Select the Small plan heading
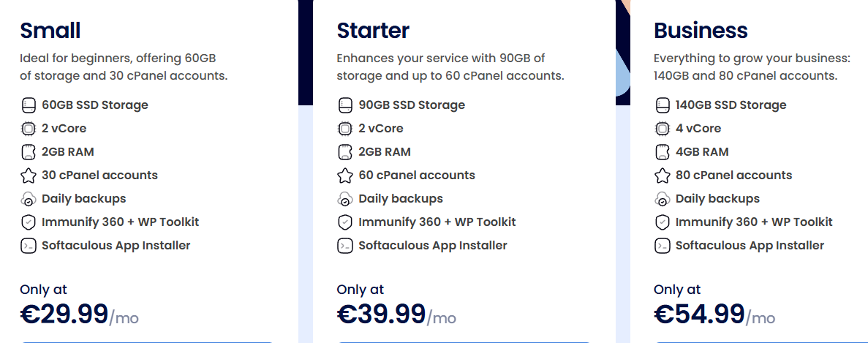The width and height of the screenshot is (868, 343). 50,31
